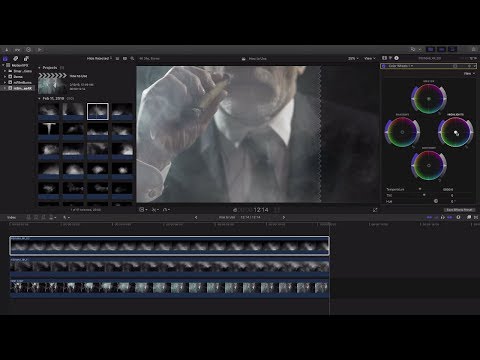
Task: Go back in timeline history arrow
Action: coord(196,217)
